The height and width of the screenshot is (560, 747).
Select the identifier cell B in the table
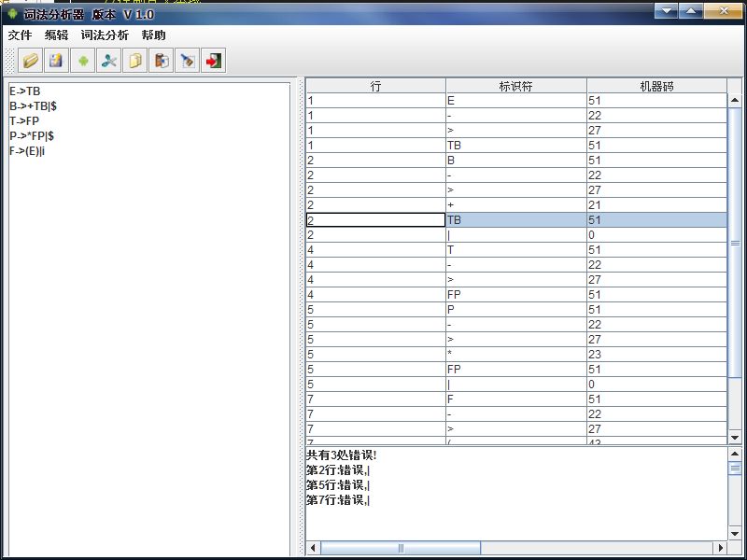click(516, 161)
